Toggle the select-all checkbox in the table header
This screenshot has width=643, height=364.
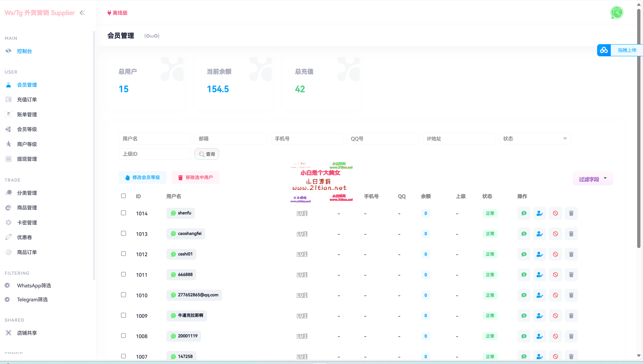point(124,196)
